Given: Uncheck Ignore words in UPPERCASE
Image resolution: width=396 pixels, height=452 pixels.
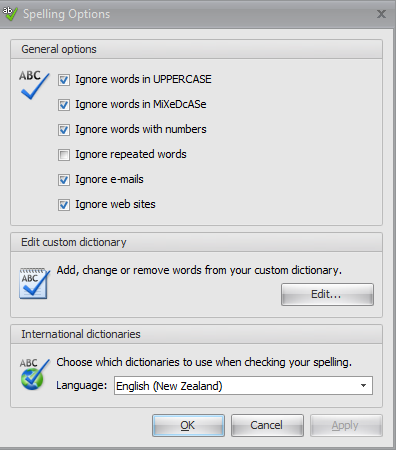Looking at the screenshot, I should click(64, 80).
